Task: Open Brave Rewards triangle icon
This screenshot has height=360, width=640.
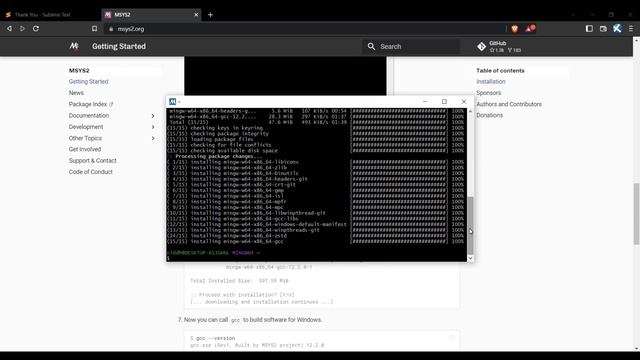Action: click(530, 29)
